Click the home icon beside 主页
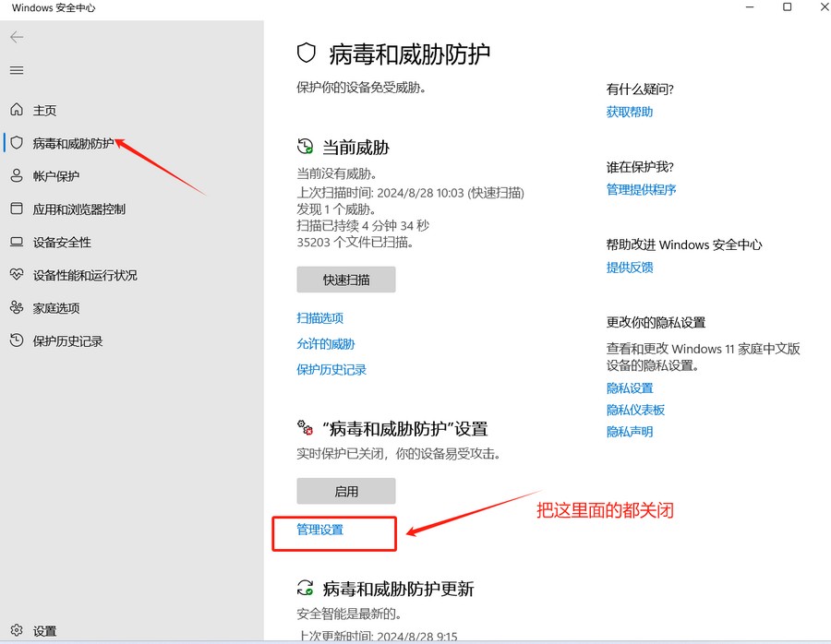The width and height of the screenshot is (831, 644). coord(17,110)
